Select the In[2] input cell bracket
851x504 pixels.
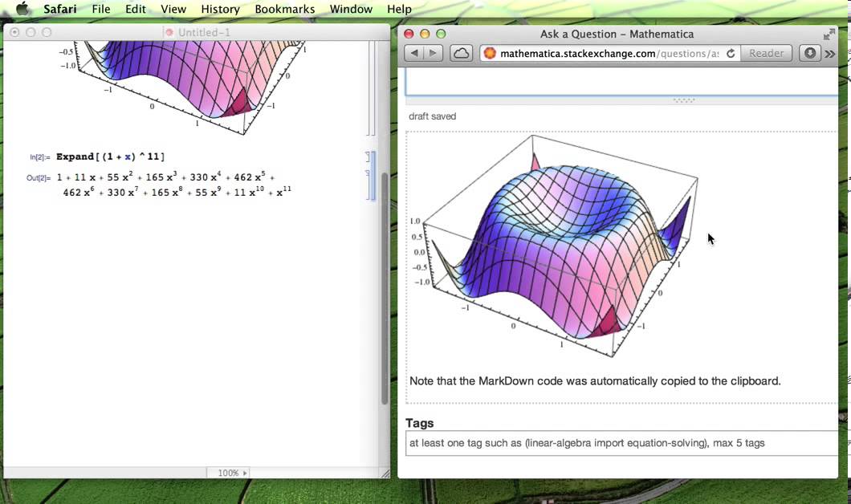[368, 156]
